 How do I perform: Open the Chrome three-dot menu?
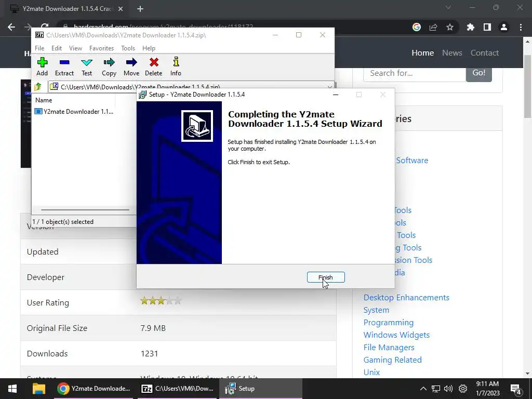521,27
